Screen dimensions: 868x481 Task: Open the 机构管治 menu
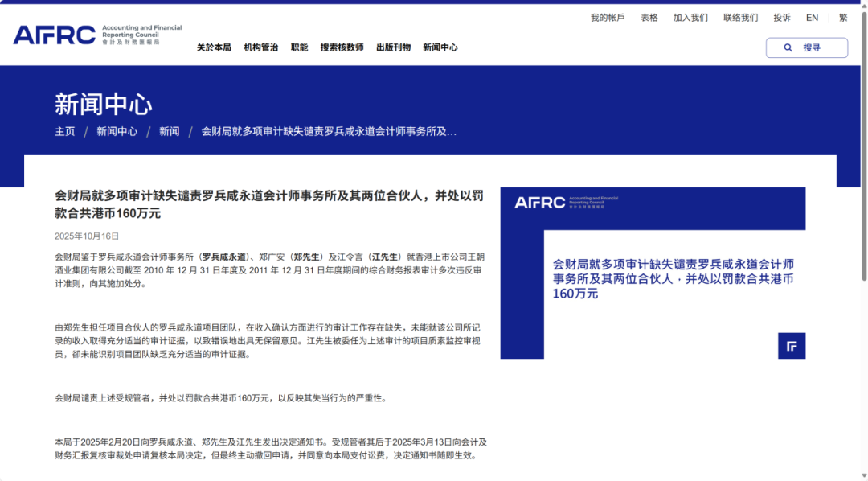tap(260, 47)
